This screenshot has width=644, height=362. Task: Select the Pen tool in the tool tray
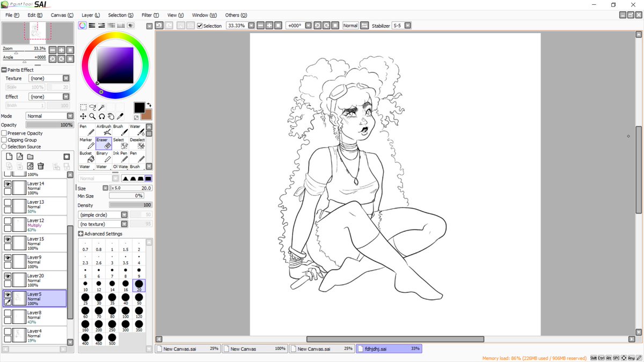click(86, 130)
